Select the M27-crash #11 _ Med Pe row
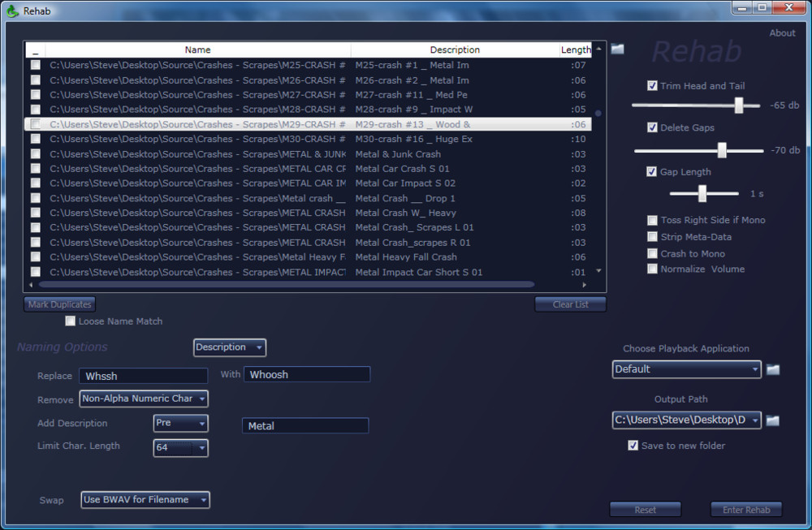Image resolution: width=812 pixels, height=530 pixels. [x=308, y=95]
